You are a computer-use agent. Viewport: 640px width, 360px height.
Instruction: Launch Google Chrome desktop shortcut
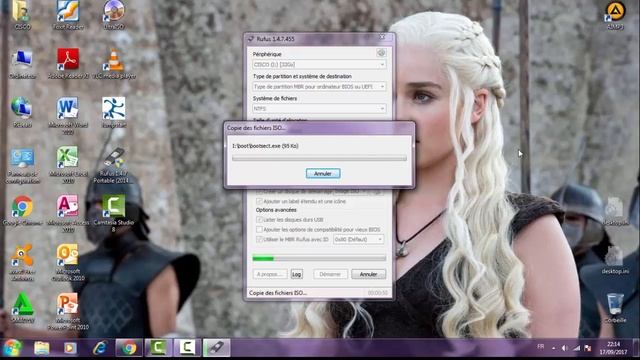pyautogui.click(x=22, y=210)
